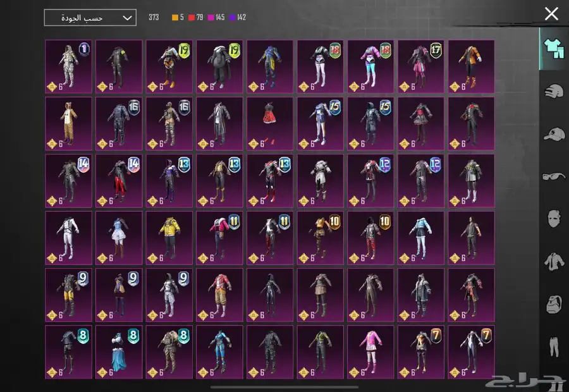Select the backpack category icon
The image size is (569, 392).
tap(554, 303)
